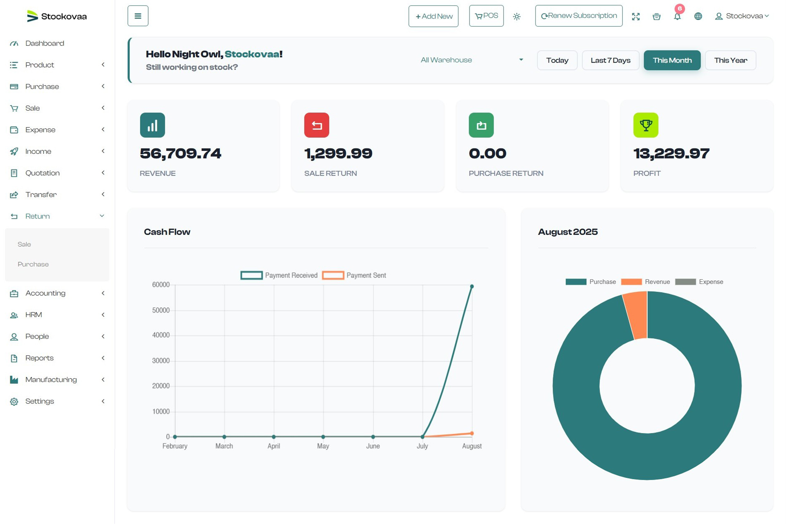Open the All Warehouse dropdown
This screenshot has width=786, height=532.
click(x=472, y=60)
